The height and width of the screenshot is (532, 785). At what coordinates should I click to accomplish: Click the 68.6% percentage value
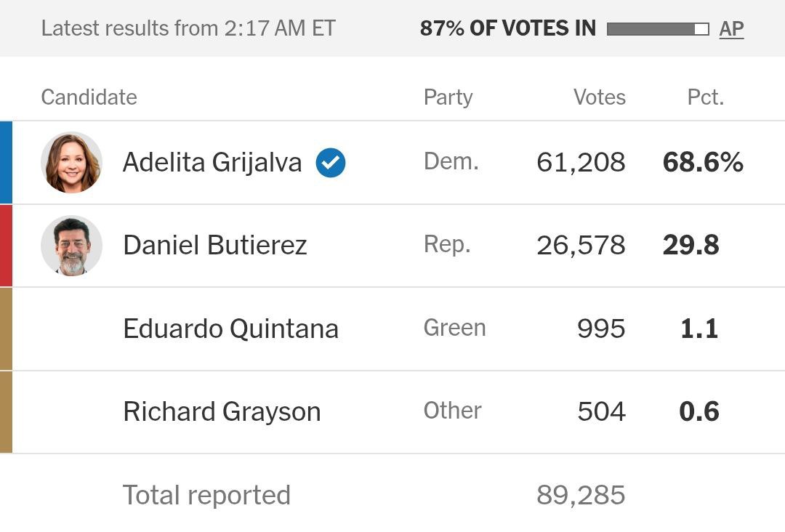pyautogui.click(x=703, y=162)
